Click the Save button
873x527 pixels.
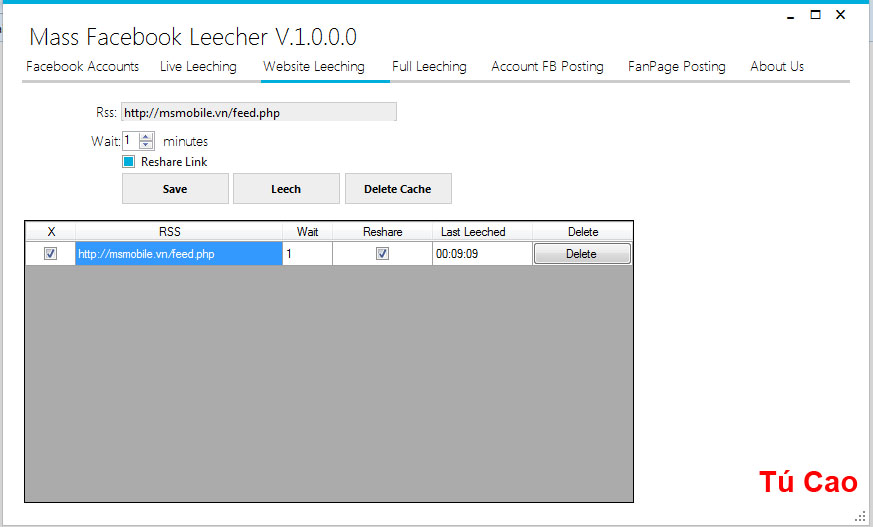click(x=175, y=189)
